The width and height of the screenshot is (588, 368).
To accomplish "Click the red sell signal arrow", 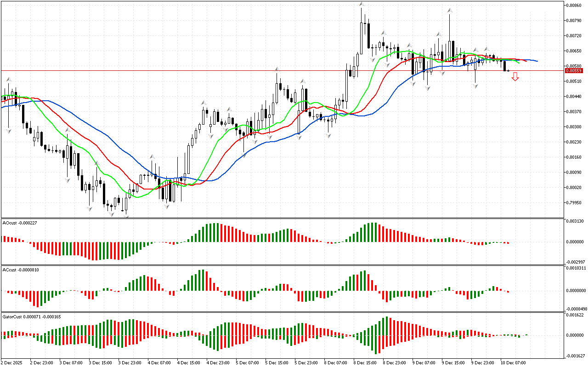I will [x=515, y=77].
